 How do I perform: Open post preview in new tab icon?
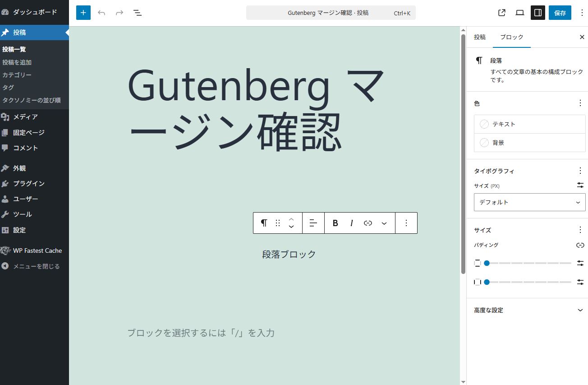(501, 13)
